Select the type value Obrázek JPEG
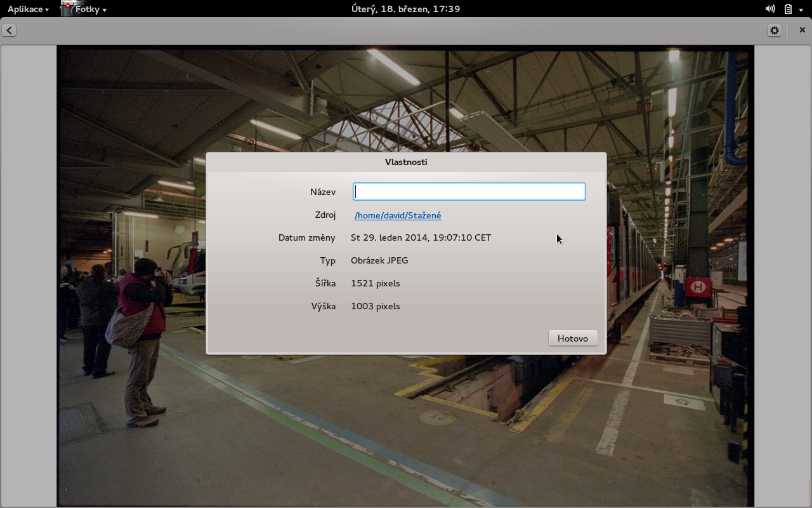Viewport: 812px width, 508px height. pos(379,260)
